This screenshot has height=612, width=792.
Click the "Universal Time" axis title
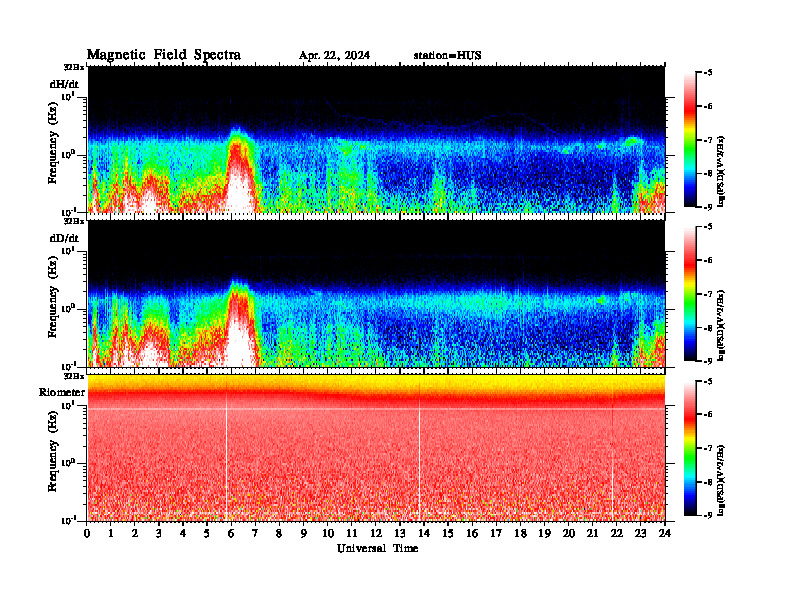[377, 548]
